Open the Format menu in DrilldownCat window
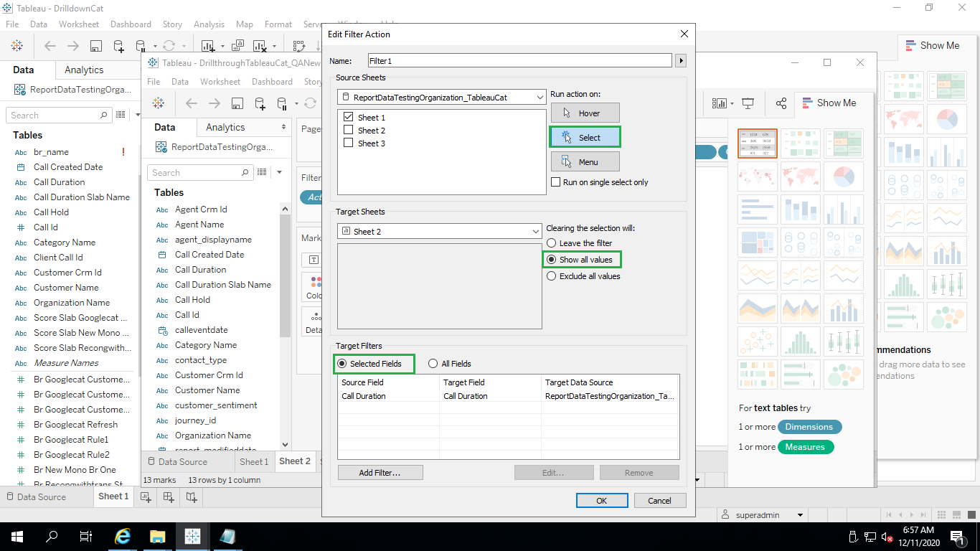 tap(278, 24)
